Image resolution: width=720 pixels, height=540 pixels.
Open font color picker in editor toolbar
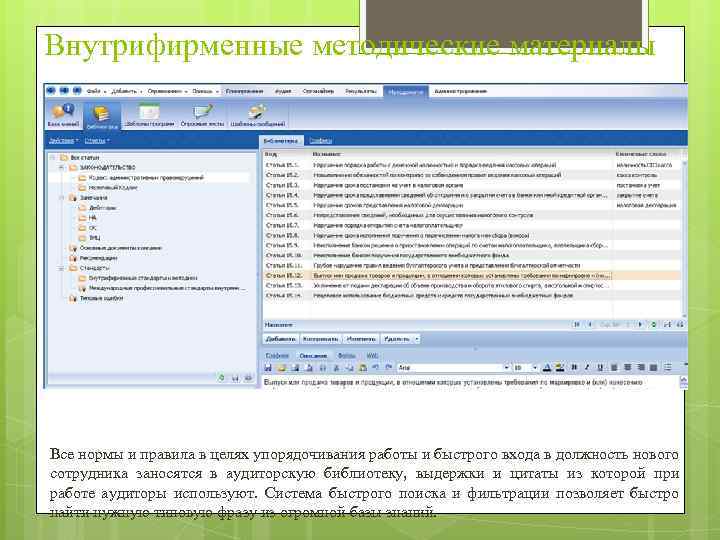click(546, 368)
